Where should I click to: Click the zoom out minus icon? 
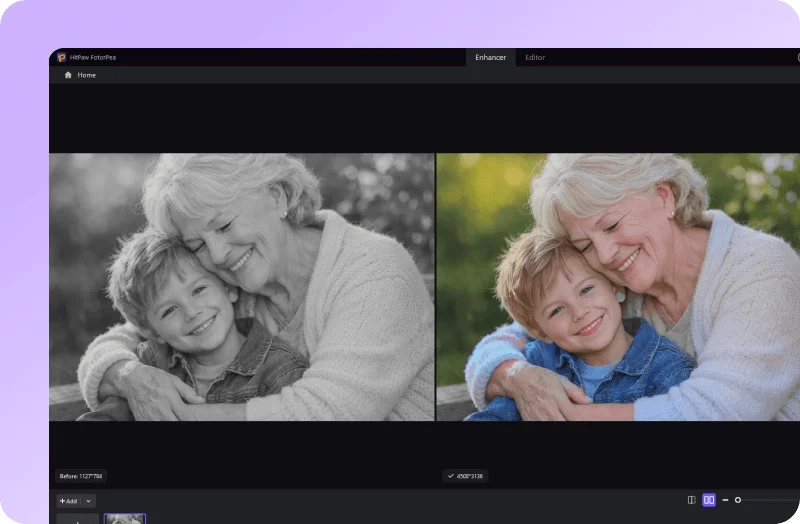pyautogui.click(x=725, y=500)
